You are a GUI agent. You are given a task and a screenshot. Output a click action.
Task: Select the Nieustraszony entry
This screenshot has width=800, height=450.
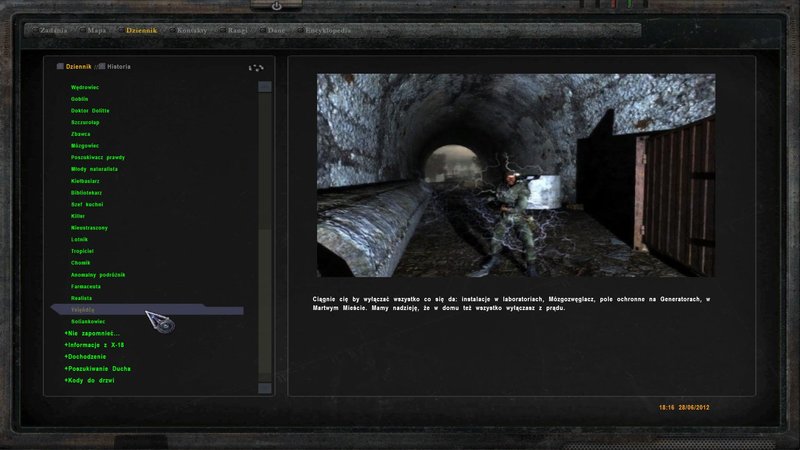[89, 228]
